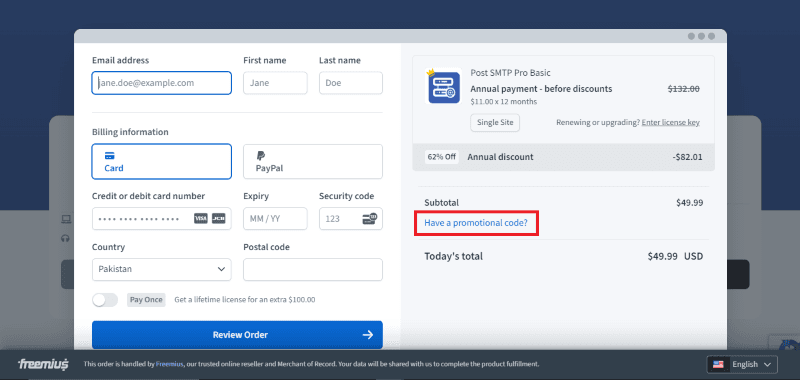This screenshot has height=380, width=800.
Task: Click the Expiry MM / YY field
Action: coord(275,218)
